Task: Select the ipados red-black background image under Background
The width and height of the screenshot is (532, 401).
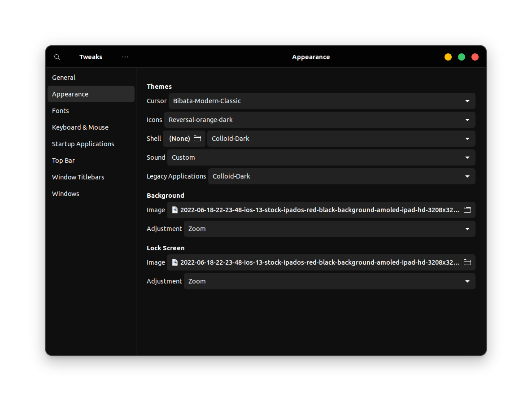Action: pyautogui.click(x=314, y=209)
